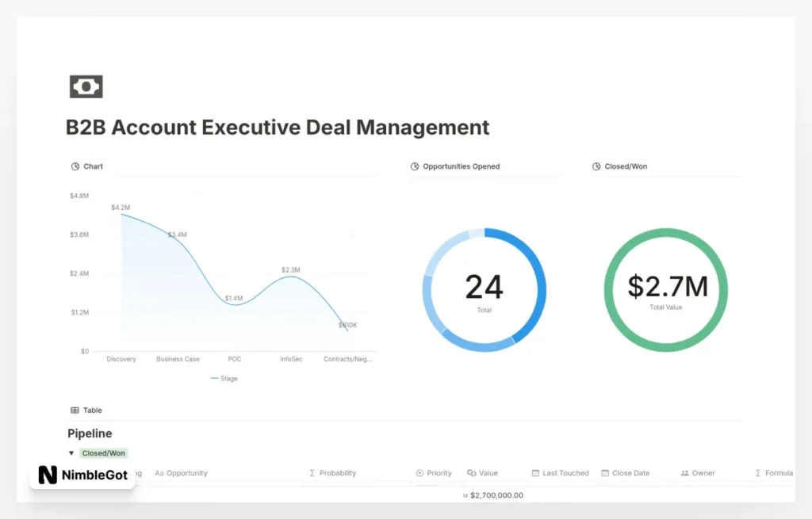Click the timer icon beside Opportunities Opened

(x=413, y=166)
